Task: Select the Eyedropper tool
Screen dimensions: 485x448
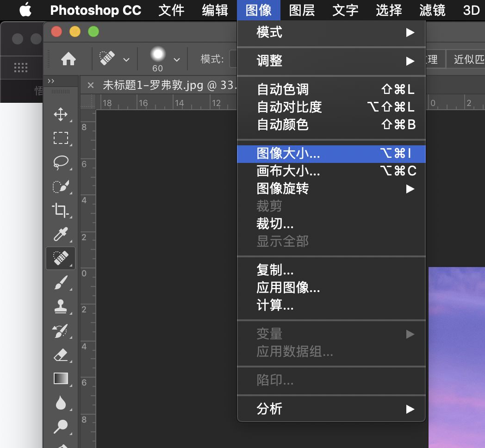Action: (61, 234)
